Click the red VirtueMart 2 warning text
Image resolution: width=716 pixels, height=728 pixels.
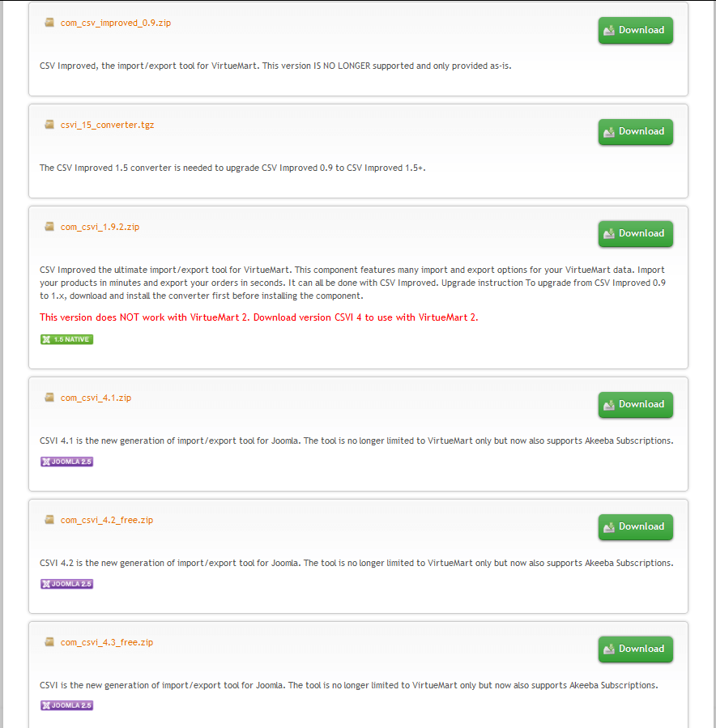click(258, 317)
